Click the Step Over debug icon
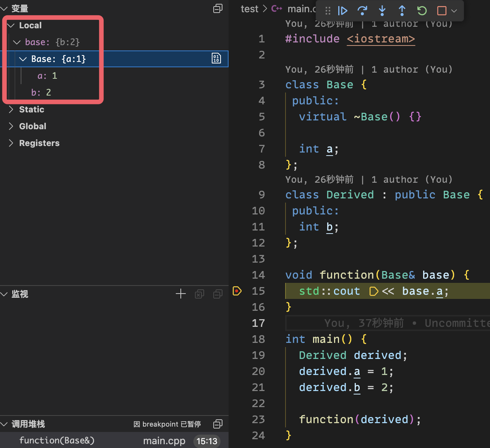490x448 pixels. point(362,11)
